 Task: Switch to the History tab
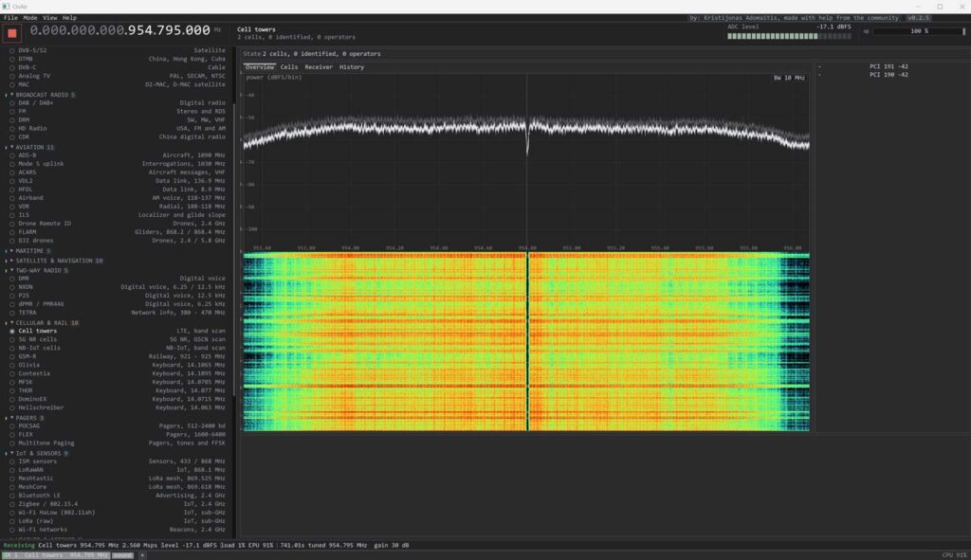(351, 67)
